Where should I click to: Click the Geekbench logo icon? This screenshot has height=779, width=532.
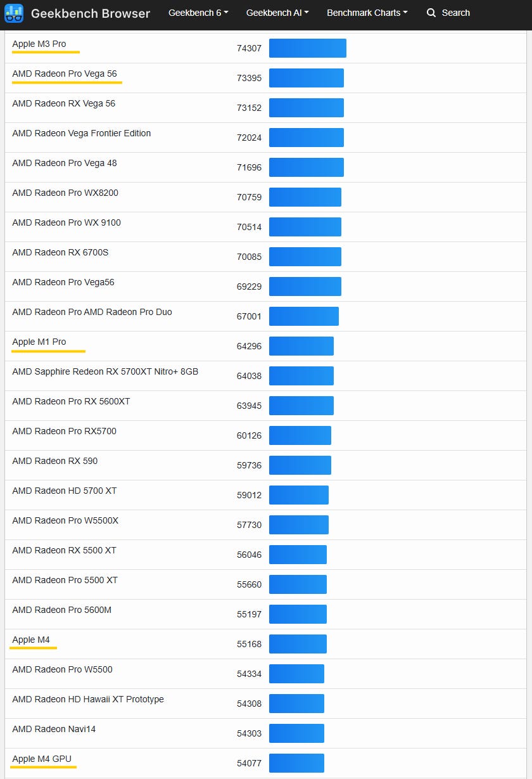click(14, 13)
